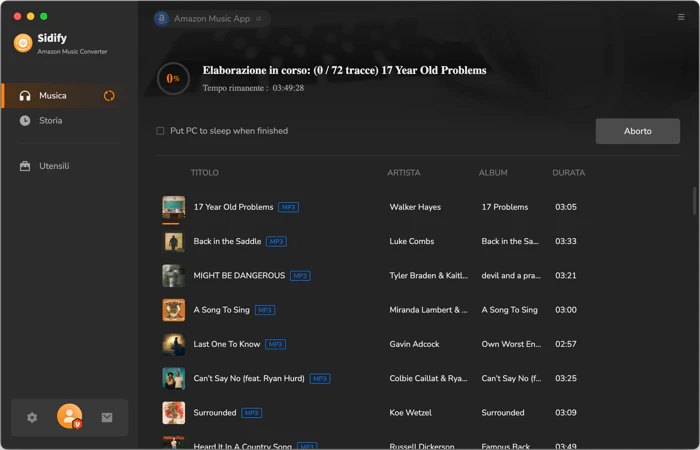Enable Put PC to sleep when finished
Screen dimensions: 700x450
coord(160,131)
